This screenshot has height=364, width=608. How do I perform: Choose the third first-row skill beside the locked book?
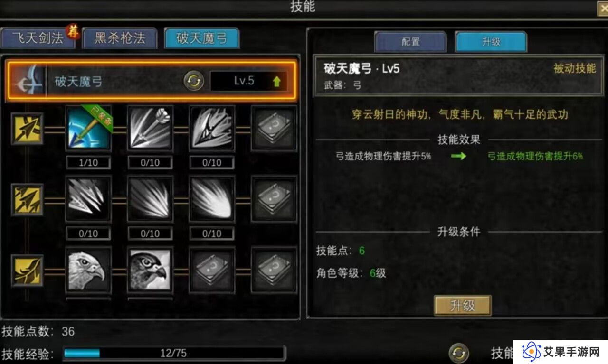point(212,128)
